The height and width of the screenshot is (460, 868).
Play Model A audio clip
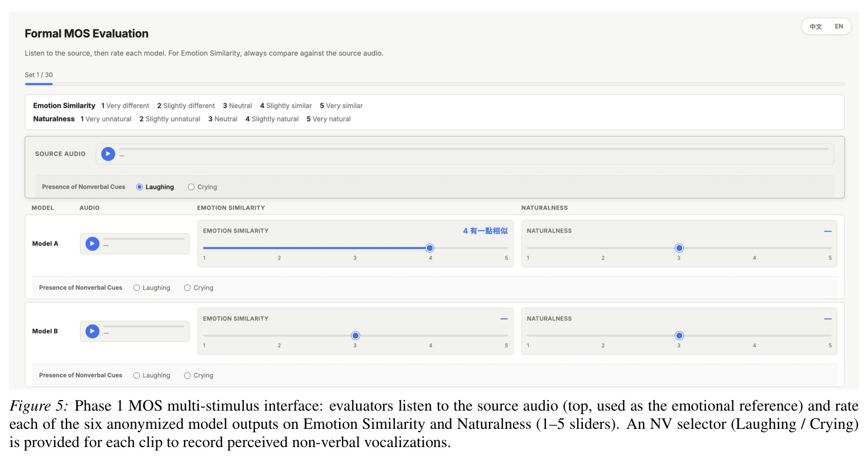point(92,244)
